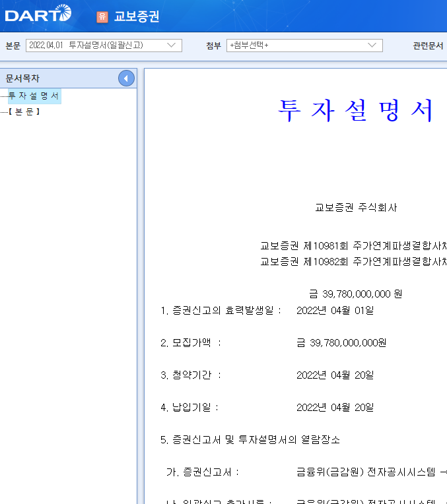
Task: Open the 본문 document version dropdown
Action: (x=104, y=46)
